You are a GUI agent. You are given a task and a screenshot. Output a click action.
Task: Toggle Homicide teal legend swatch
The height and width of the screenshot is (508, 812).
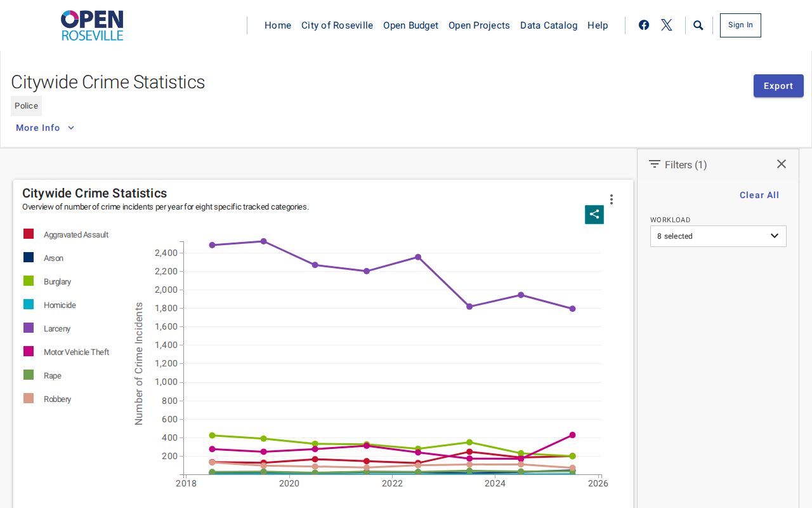(x=29, y=305)
